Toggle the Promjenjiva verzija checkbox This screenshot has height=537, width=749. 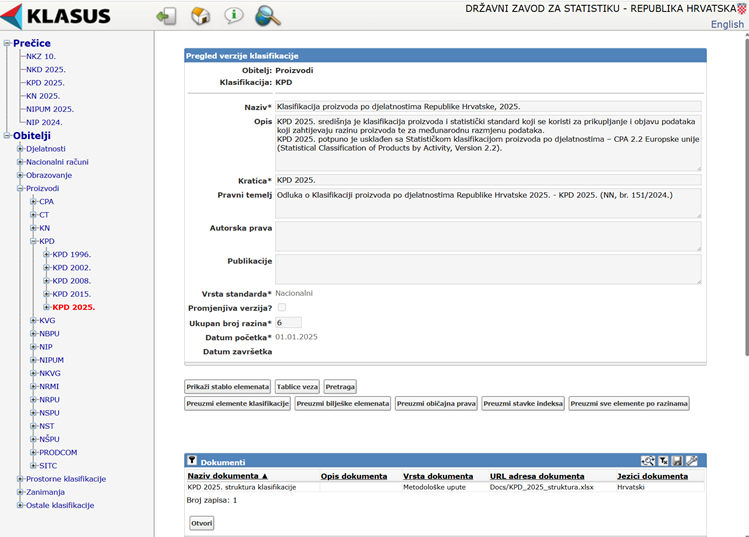pyautogui.click(x=282, y=308)
